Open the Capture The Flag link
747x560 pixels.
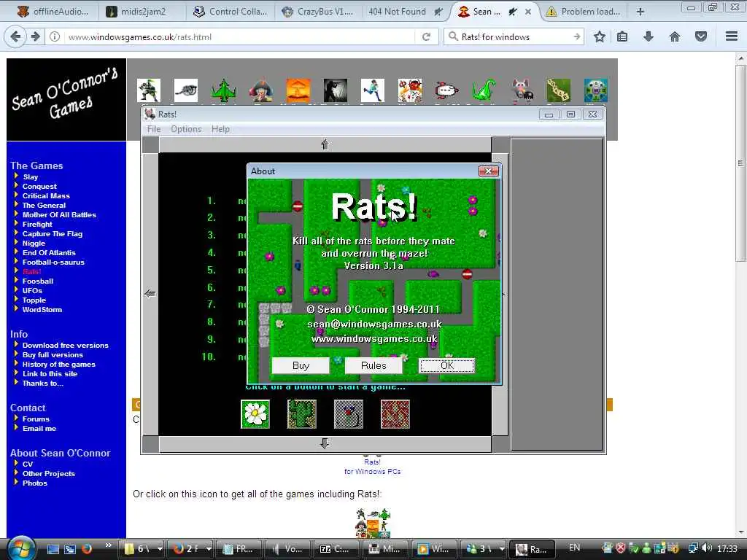click(53, 234)
